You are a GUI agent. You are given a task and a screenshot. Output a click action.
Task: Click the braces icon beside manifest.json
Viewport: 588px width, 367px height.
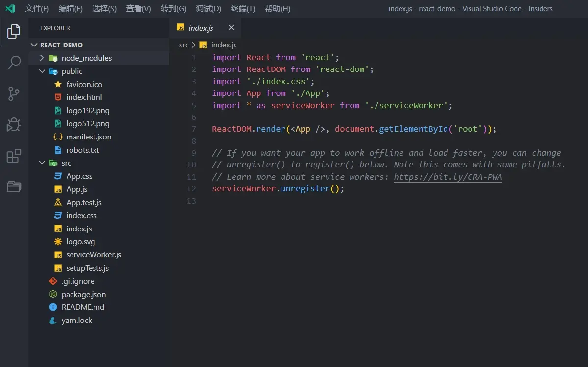click(58, 137)
